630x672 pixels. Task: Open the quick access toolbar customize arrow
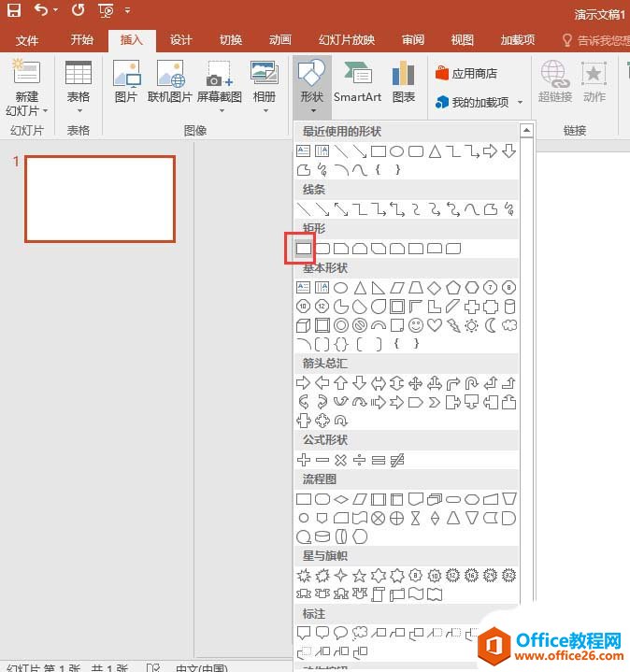pyautogui.click(x=127, y=10)
